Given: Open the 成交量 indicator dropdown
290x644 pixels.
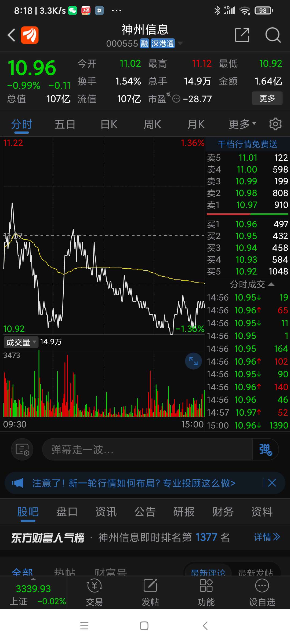Looking at the screenshot, I should (x=21, y=342).
